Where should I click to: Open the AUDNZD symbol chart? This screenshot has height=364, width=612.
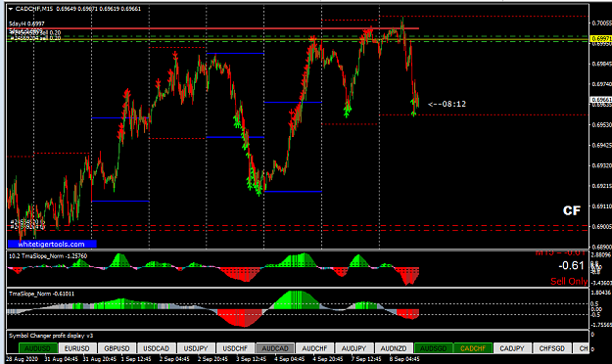pyautogui.click(x=394, y=348)
